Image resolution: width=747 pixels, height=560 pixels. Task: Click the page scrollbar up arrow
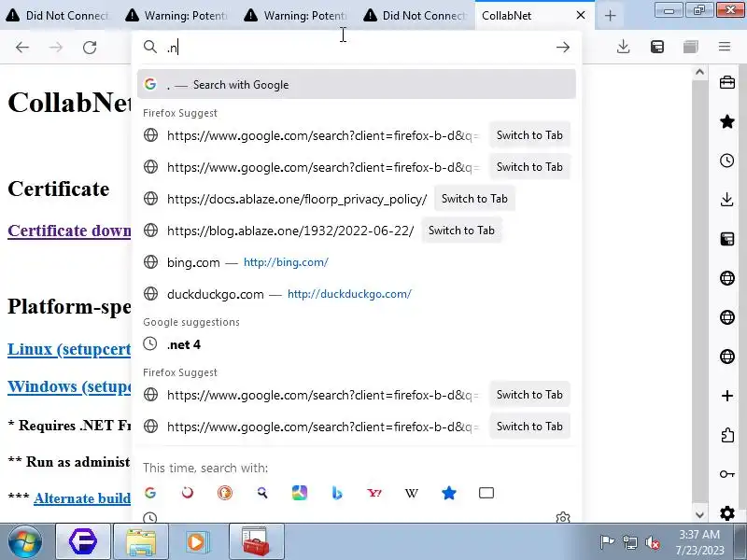699,73
